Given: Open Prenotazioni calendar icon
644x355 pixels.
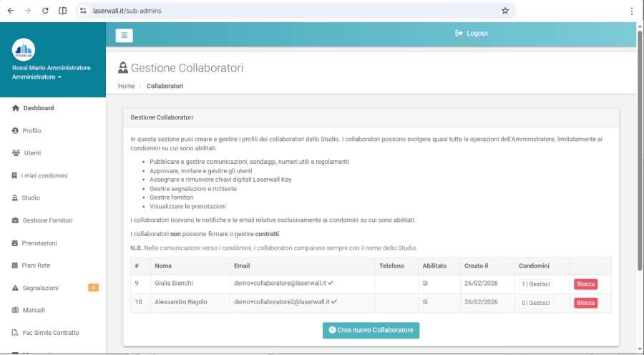Looking at the screenshot, I should click(15, 243).
